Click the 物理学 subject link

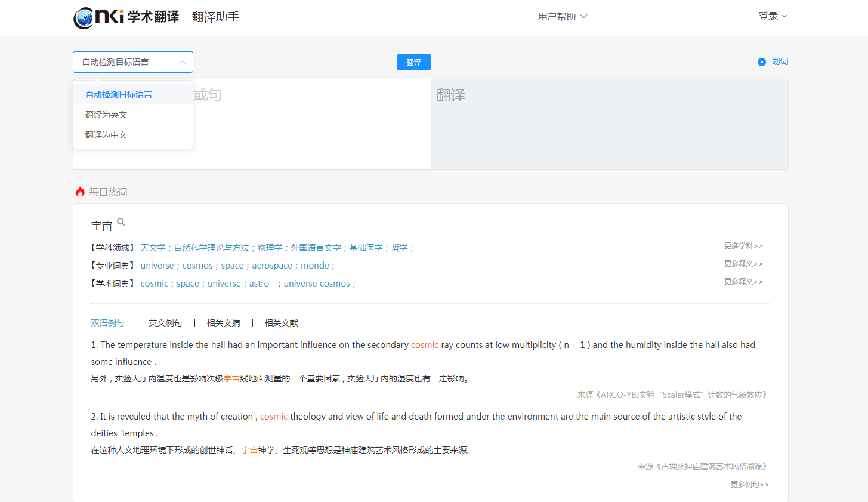coord(270,248)
